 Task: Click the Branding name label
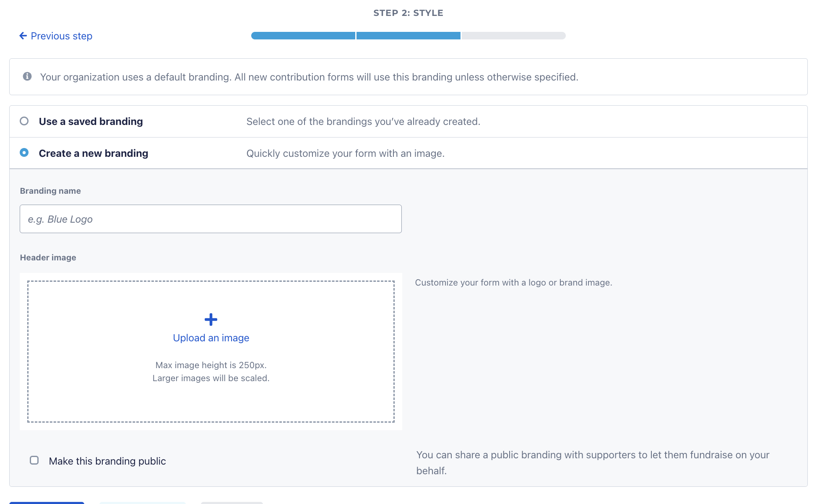50,191
